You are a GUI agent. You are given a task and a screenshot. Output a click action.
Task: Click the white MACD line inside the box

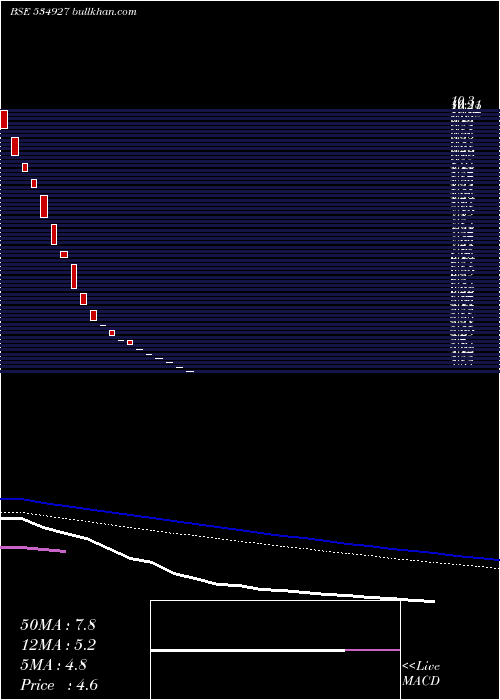coord(248,650)
